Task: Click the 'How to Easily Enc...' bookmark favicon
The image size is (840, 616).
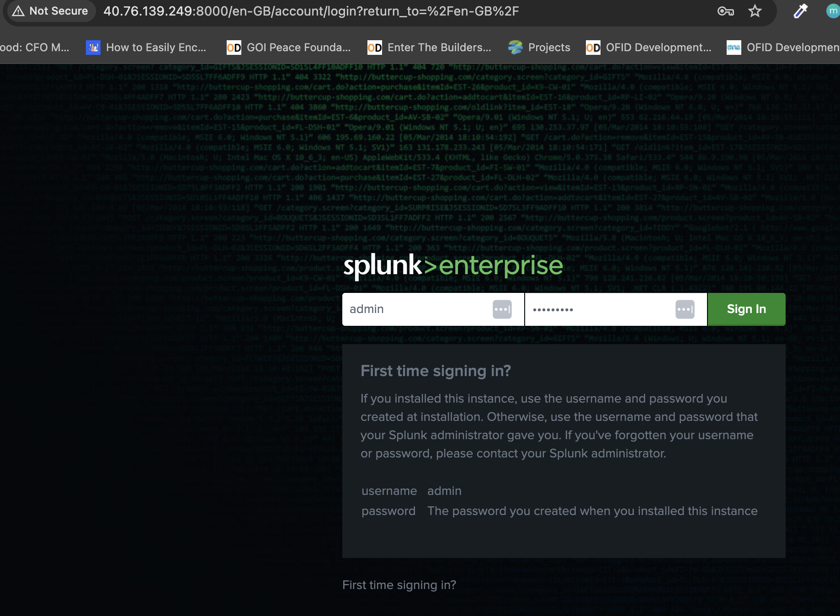Action: (x=93, y=48)
